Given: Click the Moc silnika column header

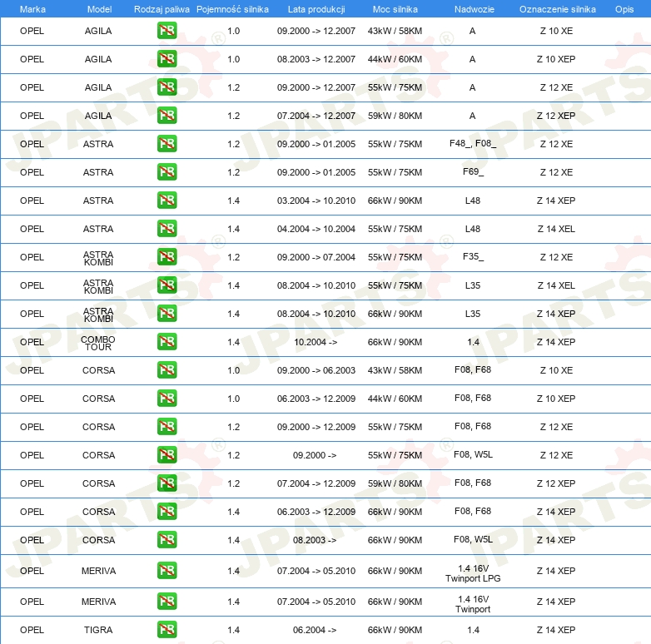Looking at the screenshot, I should [x=395, y=9].
